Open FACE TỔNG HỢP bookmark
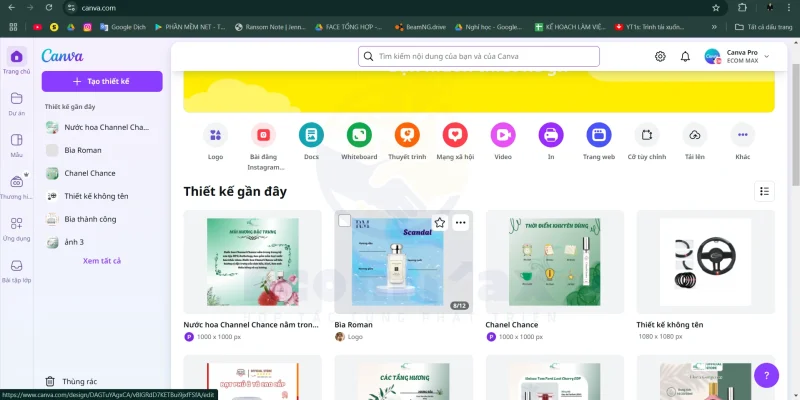This screenshot has height=400, width=800. 348,27
